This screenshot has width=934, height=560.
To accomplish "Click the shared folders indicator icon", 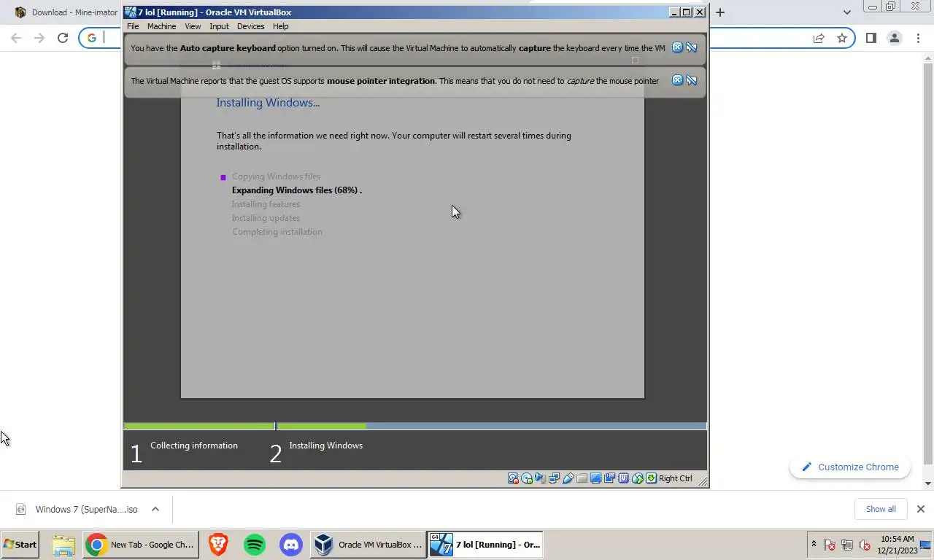I will 582,478.
